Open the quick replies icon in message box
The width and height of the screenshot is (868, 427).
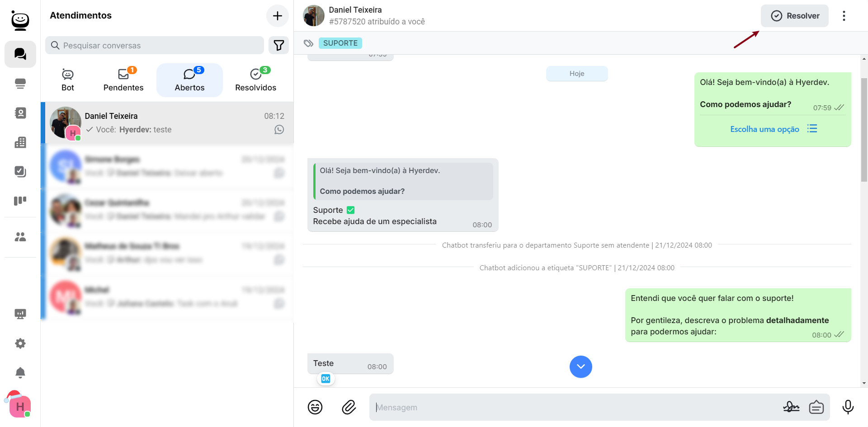816,407
